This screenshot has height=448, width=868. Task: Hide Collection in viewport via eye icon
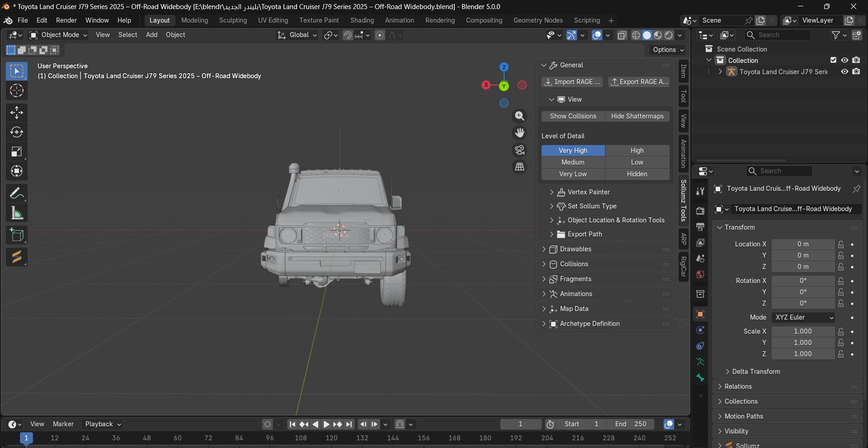pyautogui.click(x=844, y=60)
